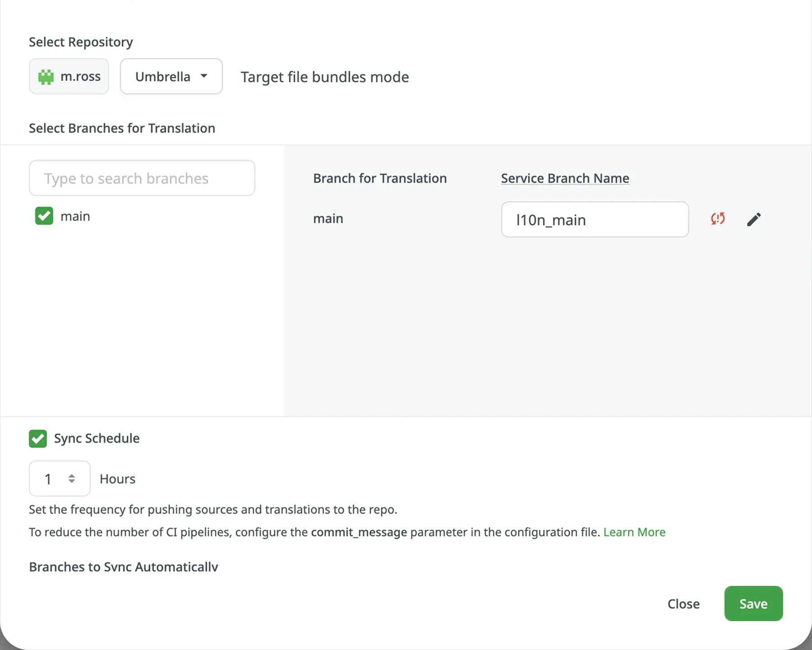The height and width of the screenshot is (650, 812).
Task: Click the m.ross repository avatar icon
Action: tap(46, 76)
